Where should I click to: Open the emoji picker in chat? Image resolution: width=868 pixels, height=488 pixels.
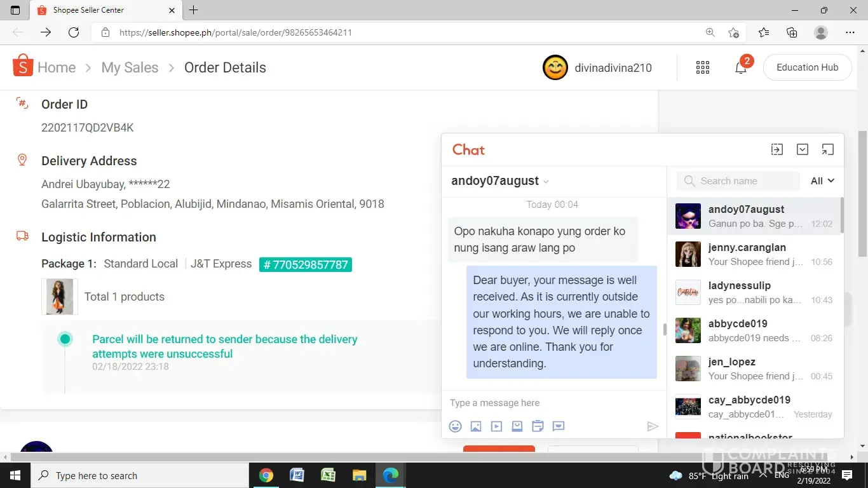455,426
